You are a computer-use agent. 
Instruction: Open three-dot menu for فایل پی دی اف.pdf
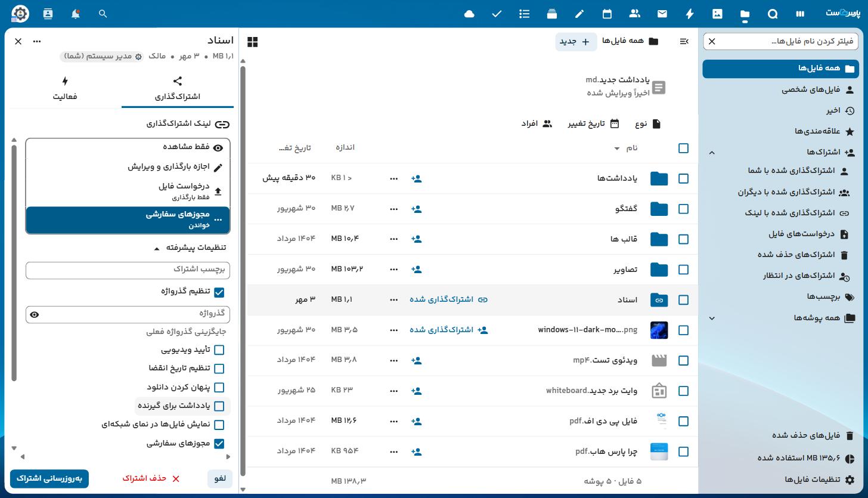point(393,421)
